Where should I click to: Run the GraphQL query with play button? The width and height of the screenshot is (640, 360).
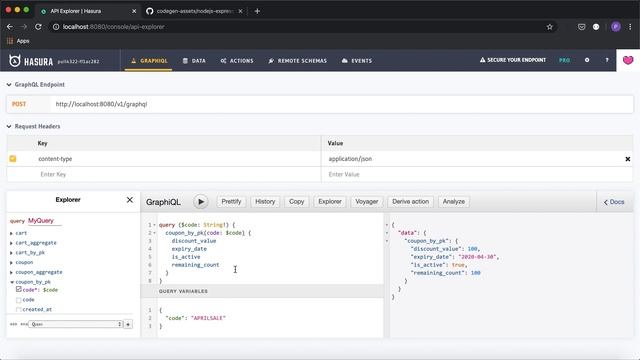pyautogui.click(x=200, y=202)
